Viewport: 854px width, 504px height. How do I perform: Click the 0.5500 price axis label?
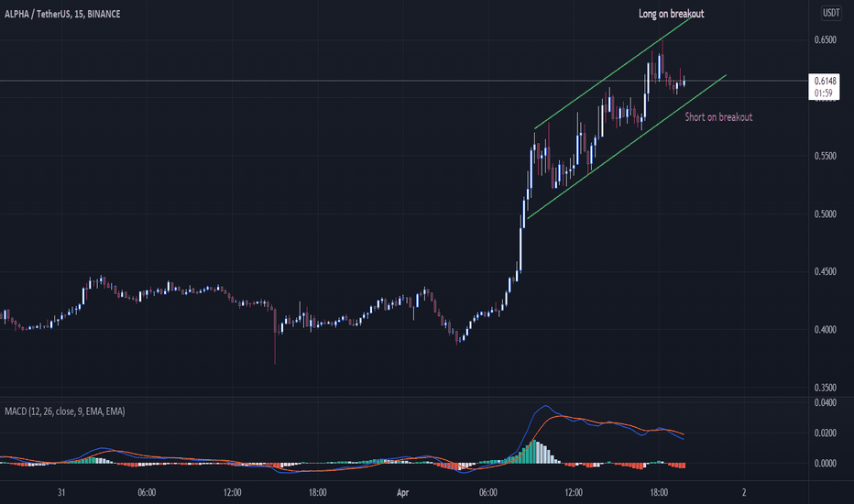[825, 156]
